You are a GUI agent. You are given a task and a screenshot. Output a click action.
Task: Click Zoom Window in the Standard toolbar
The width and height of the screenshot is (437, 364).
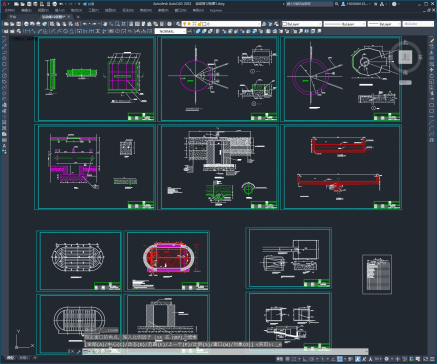[118, 24]
